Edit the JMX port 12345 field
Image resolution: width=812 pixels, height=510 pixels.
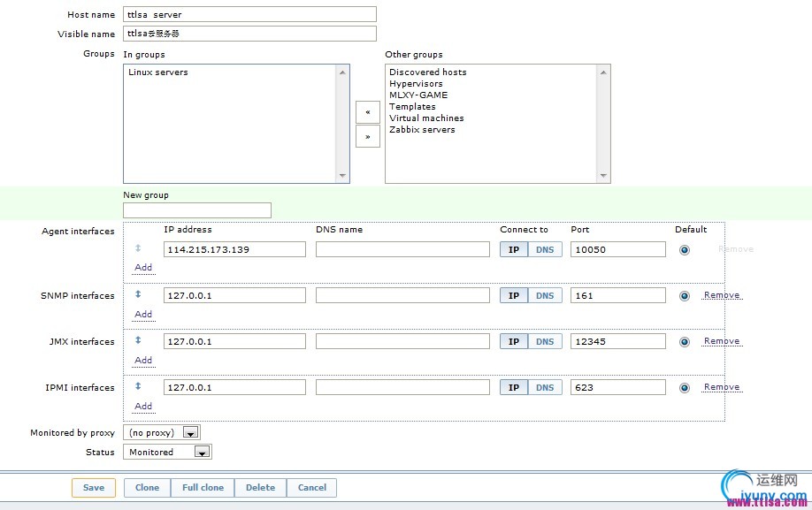pos(618,341)
